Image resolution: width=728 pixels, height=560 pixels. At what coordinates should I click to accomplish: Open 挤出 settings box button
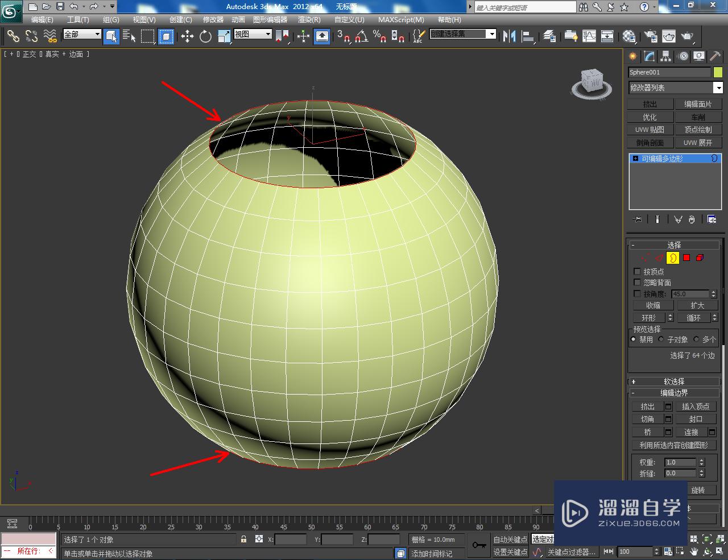pyautogui.click(x=668, y=406)
